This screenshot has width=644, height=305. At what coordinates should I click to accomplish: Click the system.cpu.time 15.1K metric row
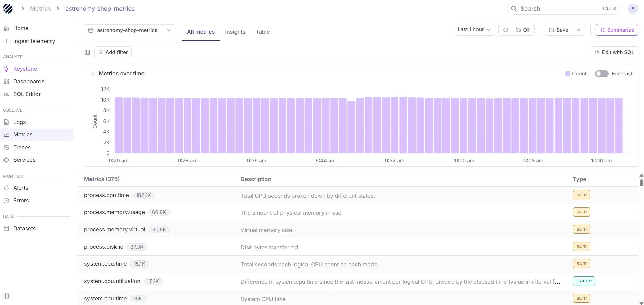tap(358, 264)
